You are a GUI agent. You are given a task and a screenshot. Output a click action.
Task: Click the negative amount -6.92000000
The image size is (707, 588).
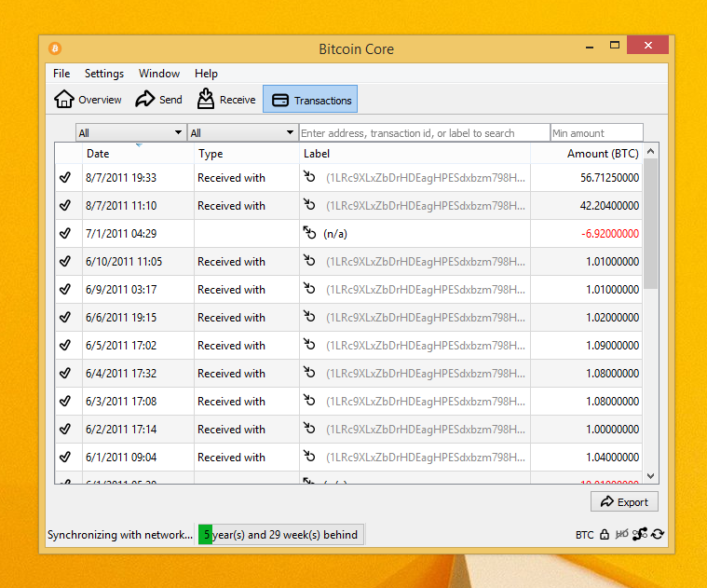coord(610,234)
